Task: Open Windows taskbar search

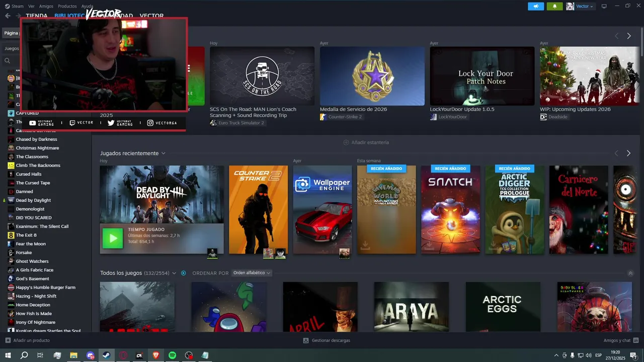Action: [x=24, y=355]
